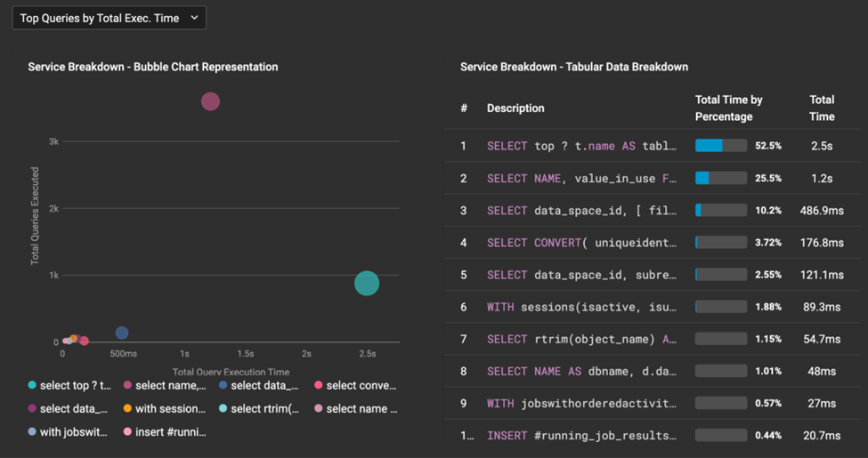Image resolution: width=868 pixels, height=458 pixels.
Task: Click the dark blue bubble near 500ms
Action: [122, 333]
